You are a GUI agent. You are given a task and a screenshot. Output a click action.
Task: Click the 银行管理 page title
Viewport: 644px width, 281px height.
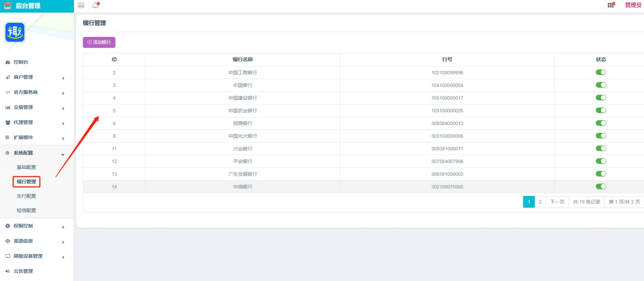[94, 23]
